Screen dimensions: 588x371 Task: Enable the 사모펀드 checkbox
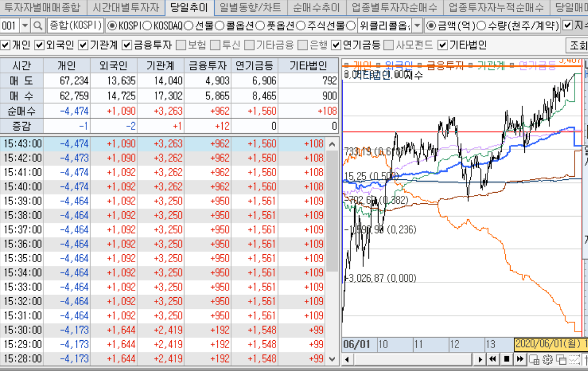pos(389,46)
